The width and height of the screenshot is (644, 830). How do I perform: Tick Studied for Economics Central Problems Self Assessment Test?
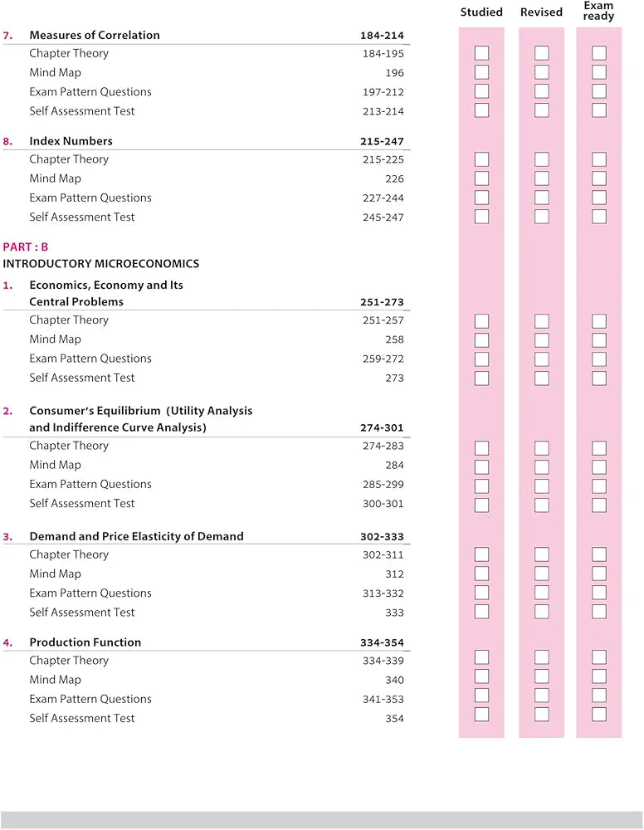(x=481, y=378)
